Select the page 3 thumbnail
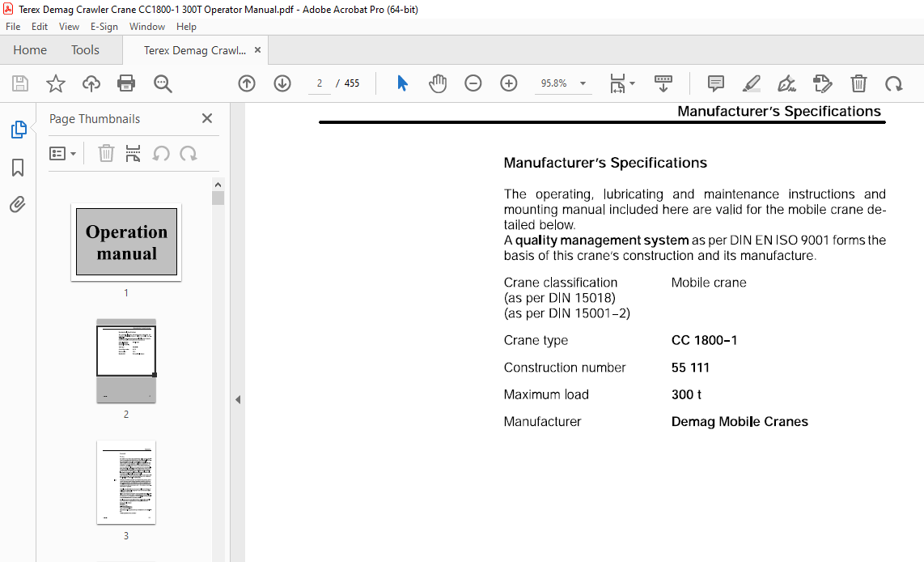The image size is (924, 562). click(126, 483)
